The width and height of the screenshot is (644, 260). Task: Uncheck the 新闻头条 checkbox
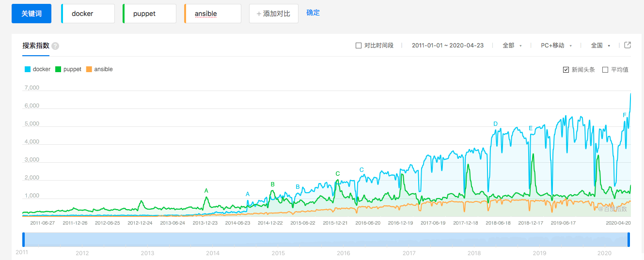click(x=565, y=70)
